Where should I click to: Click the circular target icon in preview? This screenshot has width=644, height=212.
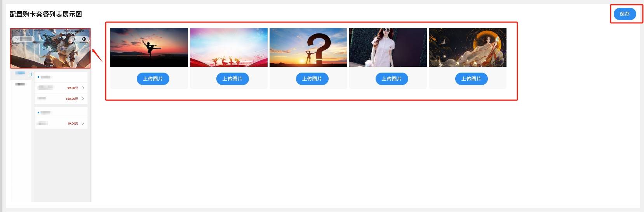click(x=84, y=39)
